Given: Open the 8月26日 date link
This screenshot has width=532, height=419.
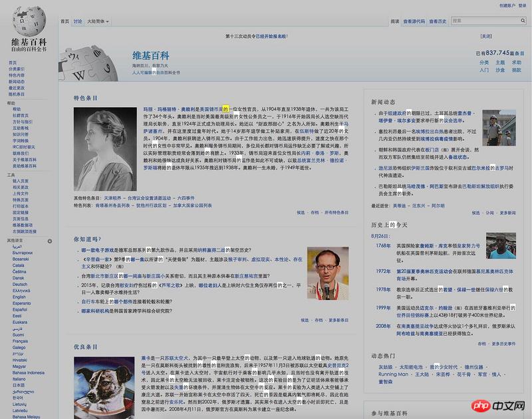Looking at the screenshot, I should 380,236.
